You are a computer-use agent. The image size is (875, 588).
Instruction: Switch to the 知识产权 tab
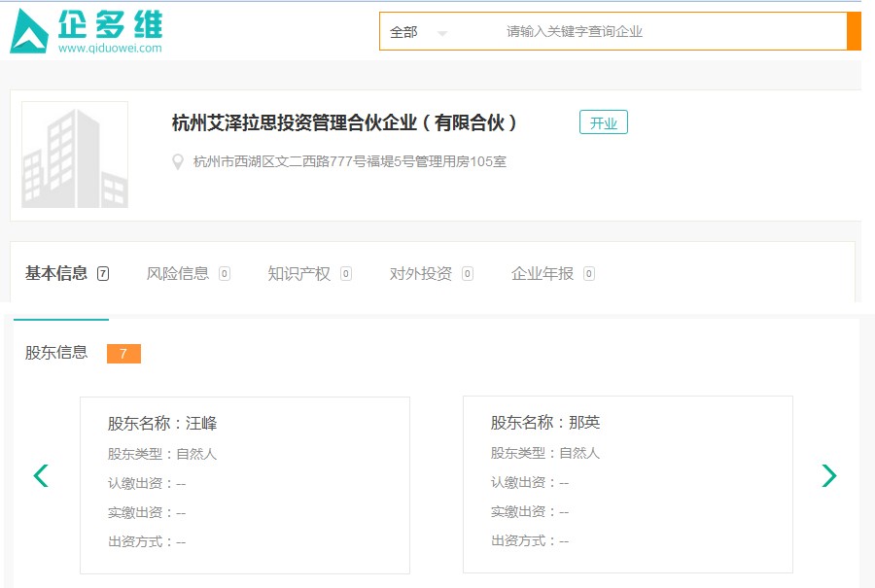pyautogui.click(x=298, y=274)
